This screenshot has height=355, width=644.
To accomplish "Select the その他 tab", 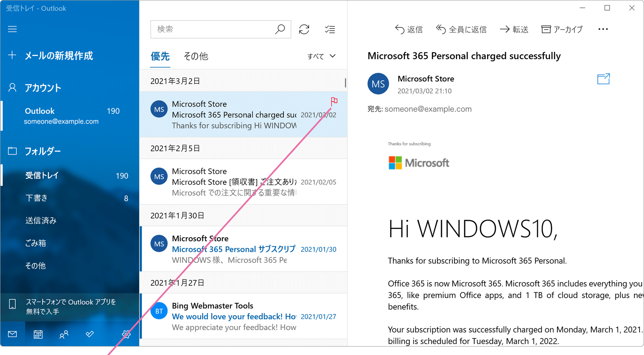I will [196, 56].
